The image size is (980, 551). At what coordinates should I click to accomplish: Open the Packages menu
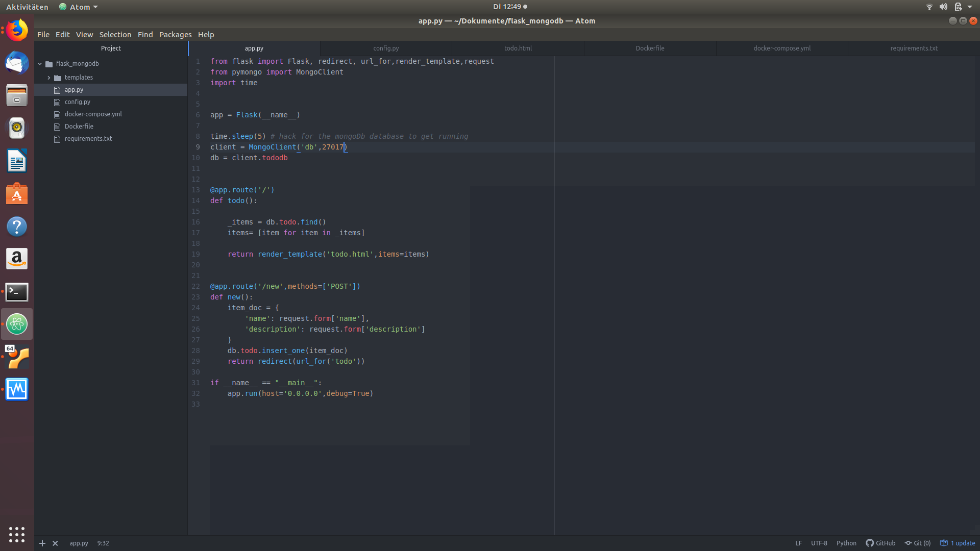(175, 35)
